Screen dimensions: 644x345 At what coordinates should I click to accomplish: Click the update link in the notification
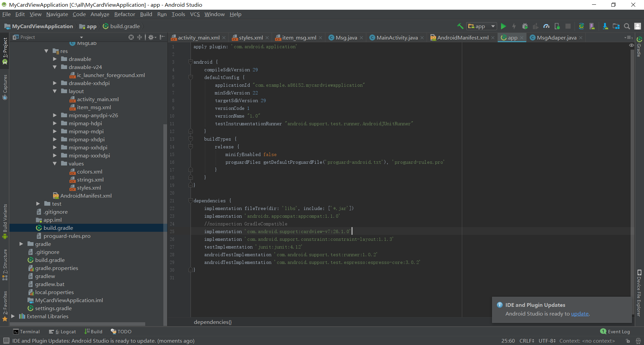(580, 314)
